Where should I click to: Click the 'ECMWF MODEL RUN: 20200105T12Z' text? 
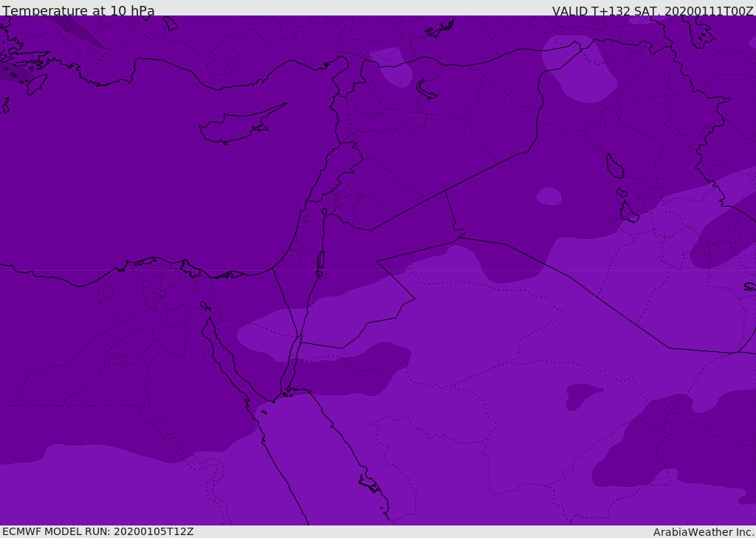pos(98,531)
